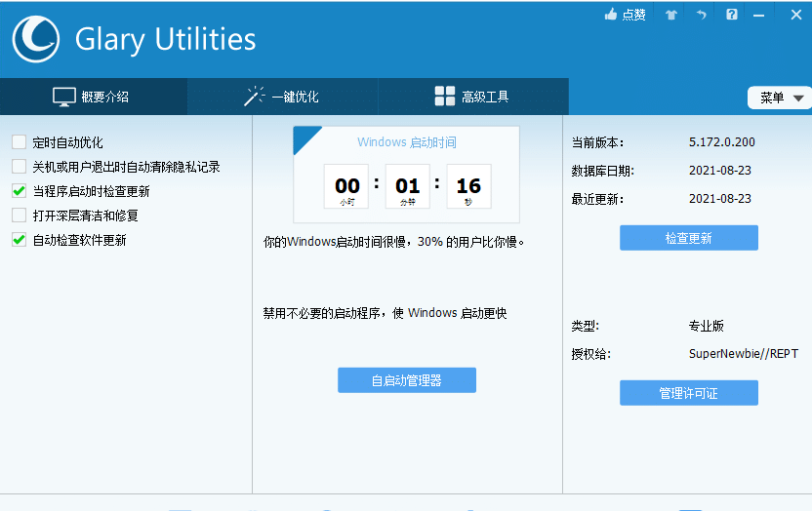
Task: Open the skin (shirt) icon in title bar
Action: click(671, 15)
